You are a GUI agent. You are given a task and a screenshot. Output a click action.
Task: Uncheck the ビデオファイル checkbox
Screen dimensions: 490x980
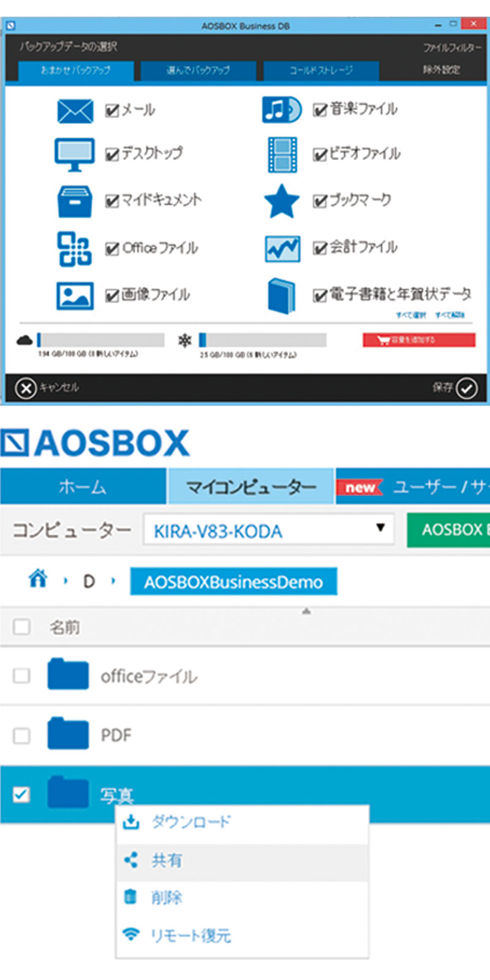[320, 154]
